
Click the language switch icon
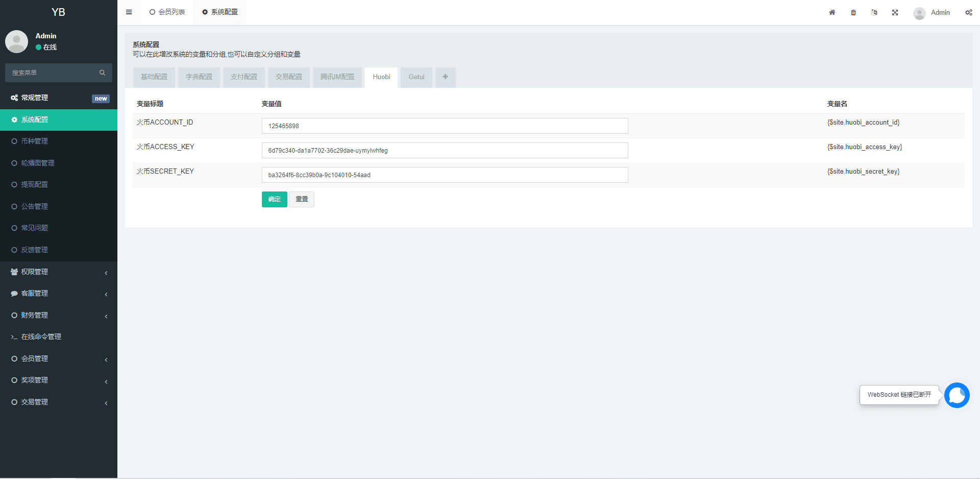click(x=874, y=12)
